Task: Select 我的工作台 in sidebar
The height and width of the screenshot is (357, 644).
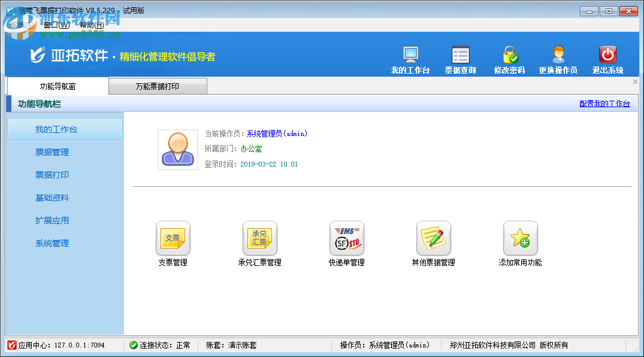Action: [65, 129]
